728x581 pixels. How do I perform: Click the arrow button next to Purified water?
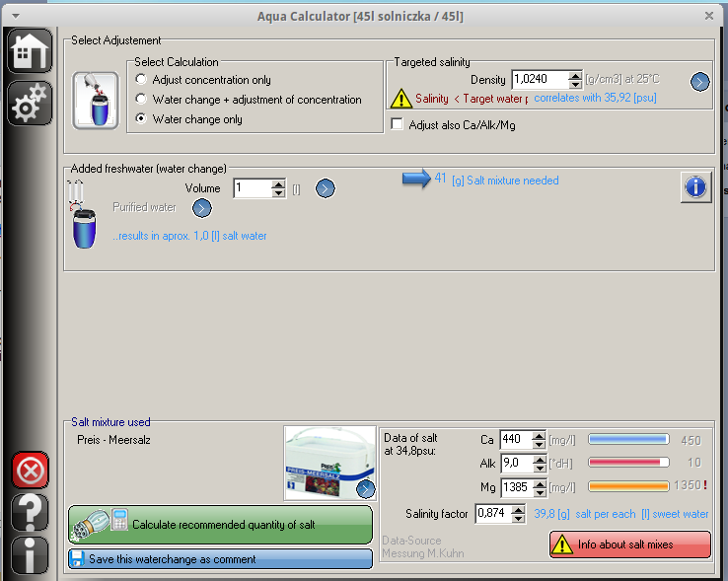point(201,207)
